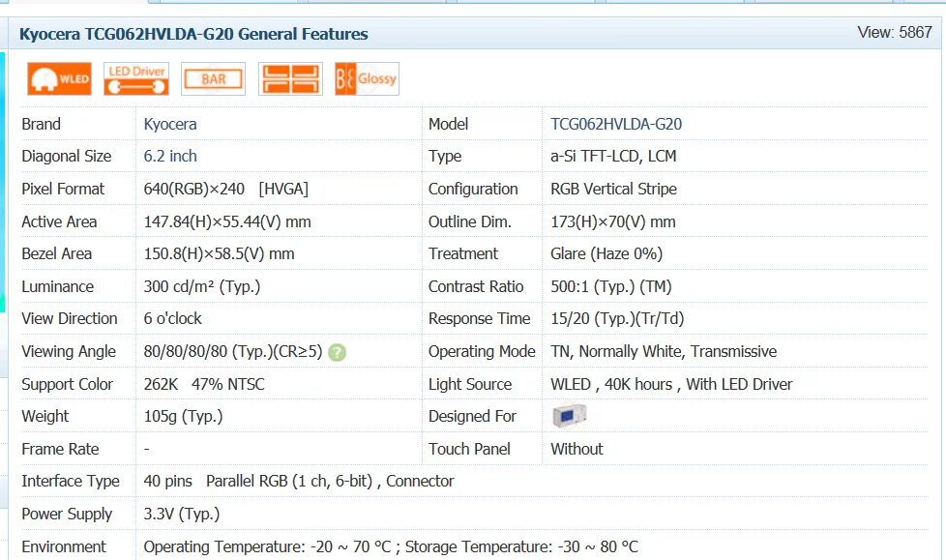This screenshot has width=946, height=560.
Task: Select the type value a-Si TFT-LCD, LCM
Action: [613, 157]
